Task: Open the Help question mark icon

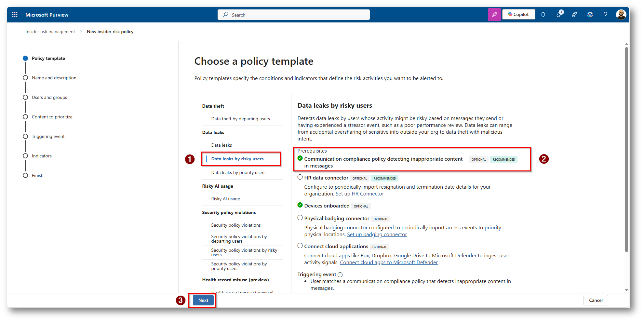Action: 605,15
